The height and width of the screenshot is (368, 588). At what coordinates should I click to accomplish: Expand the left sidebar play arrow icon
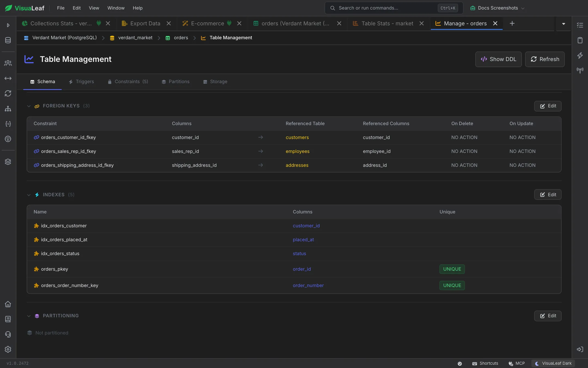pos(8,25)
